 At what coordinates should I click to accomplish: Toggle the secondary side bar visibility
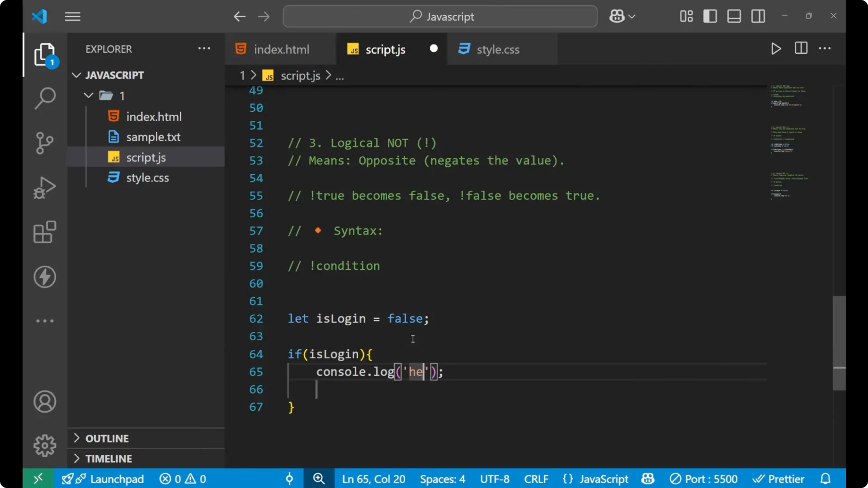tap(758, 16)
